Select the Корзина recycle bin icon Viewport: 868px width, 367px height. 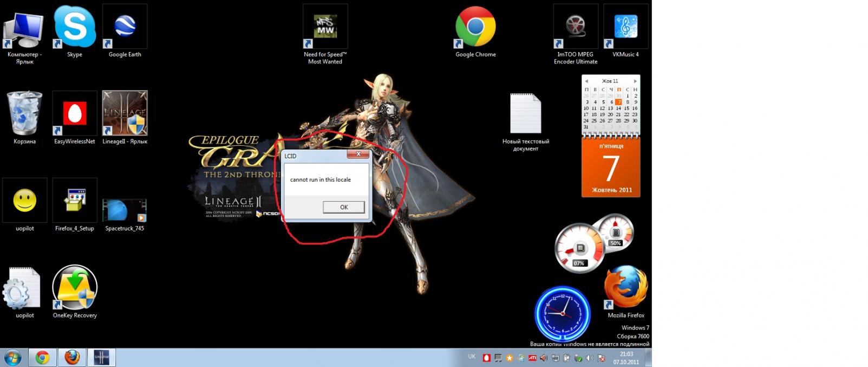[24, 118]
